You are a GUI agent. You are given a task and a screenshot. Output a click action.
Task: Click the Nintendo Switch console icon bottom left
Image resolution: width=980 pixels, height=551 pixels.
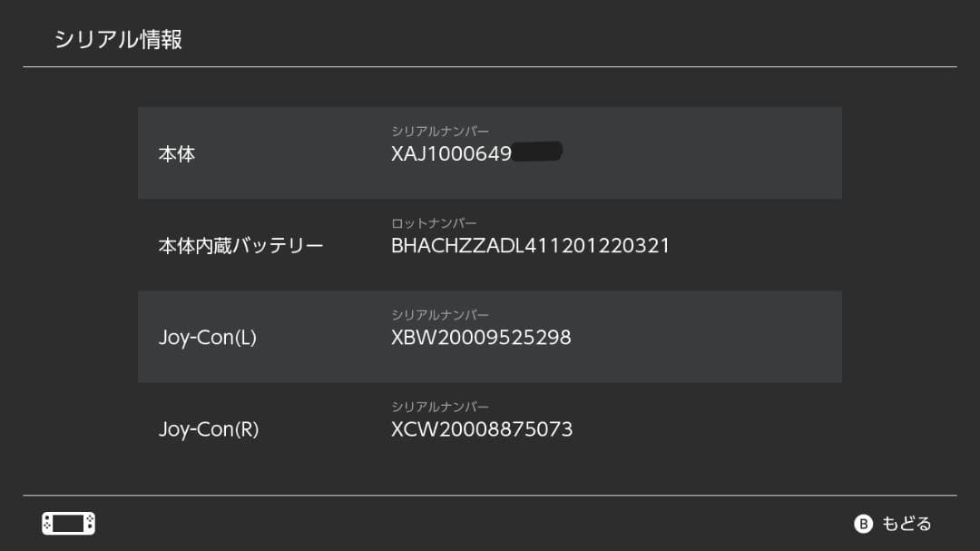[x=68, y=523]
